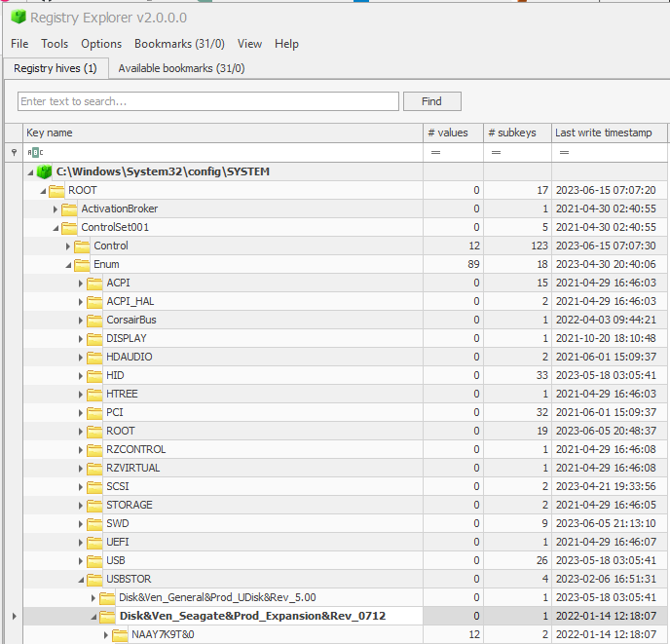Image resolution: width=670 pixels, height=644 pixels.
Task: Click the ActivationBroker folder icon
Action: pyautogui.click(x=69, y=209)
